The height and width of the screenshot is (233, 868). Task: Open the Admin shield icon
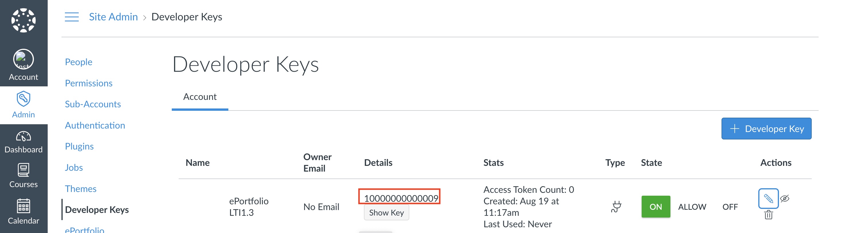(24, 99)
